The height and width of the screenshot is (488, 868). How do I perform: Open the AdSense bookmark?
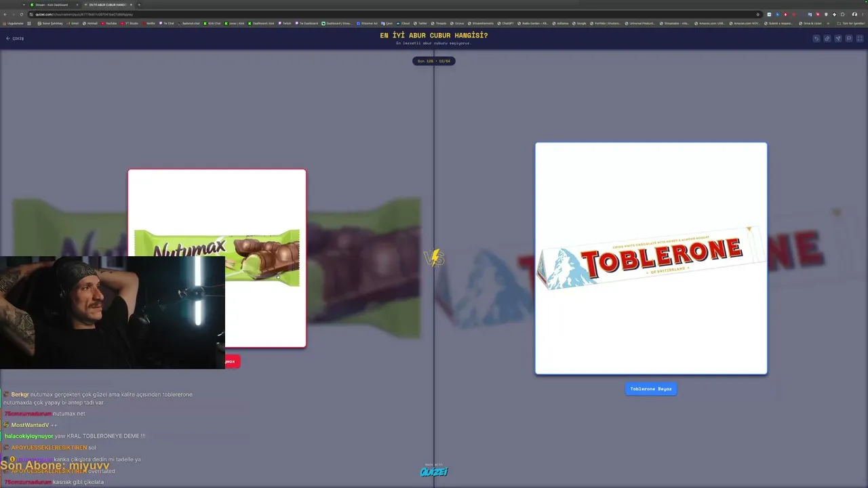point(561,23)
